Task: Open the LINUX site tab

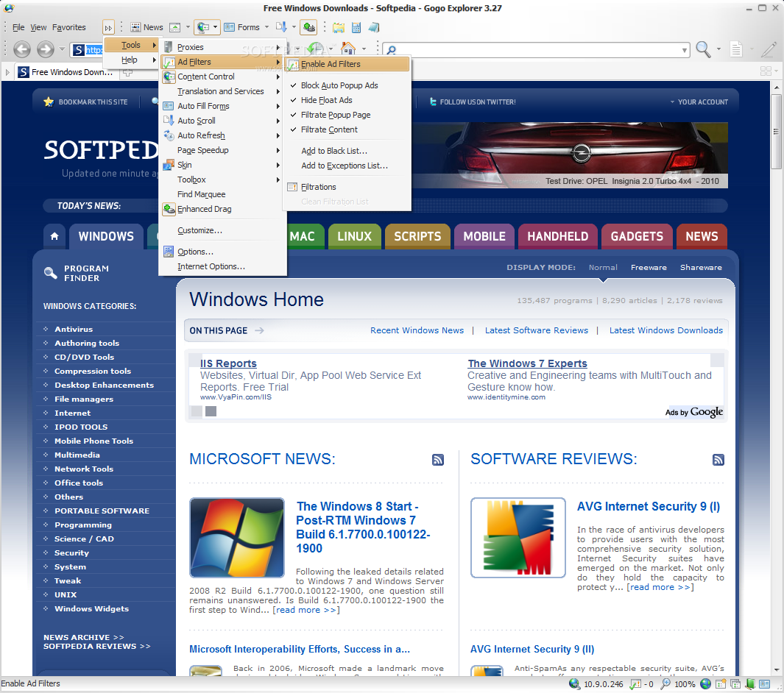Action: tap(355, 236)
